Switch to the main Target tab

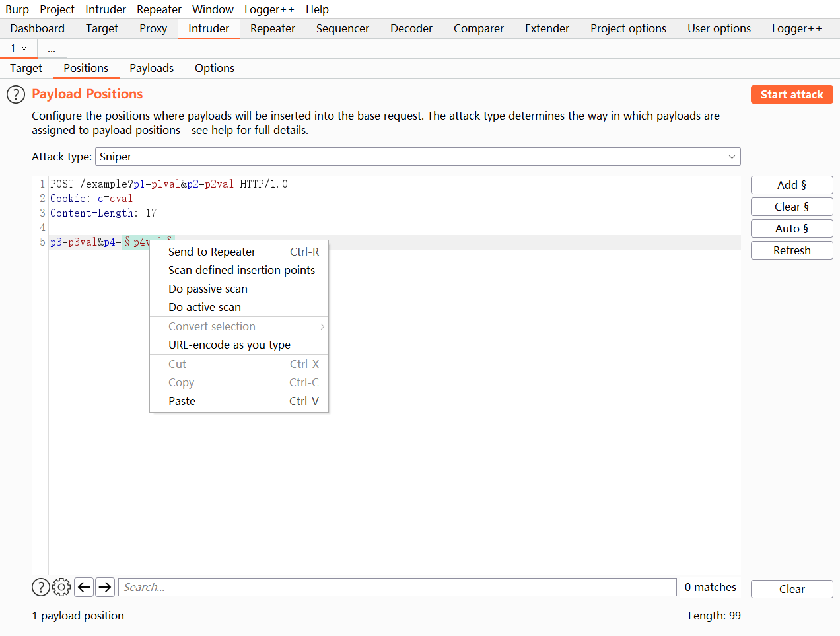[102, 28]
